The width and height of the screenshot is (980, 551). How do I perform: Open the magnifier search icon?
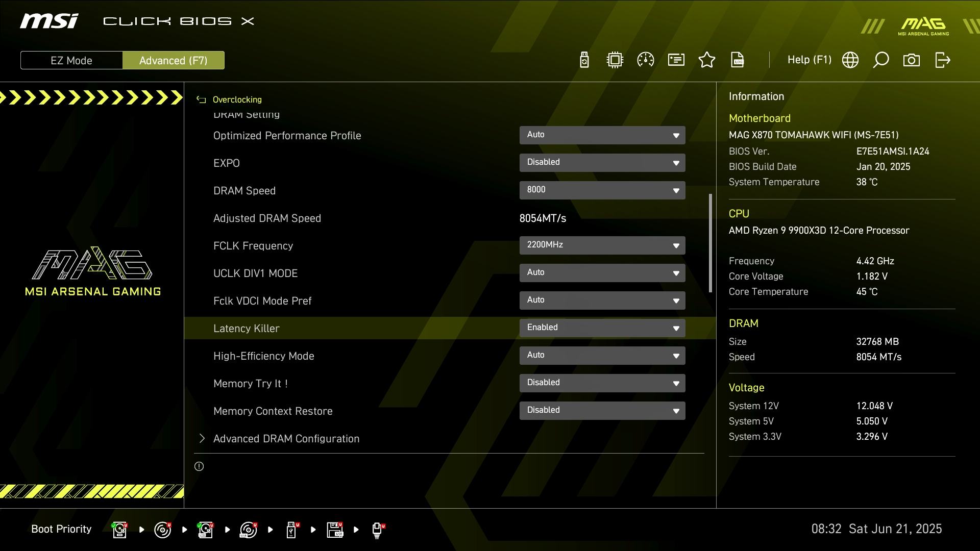[881, 60]
